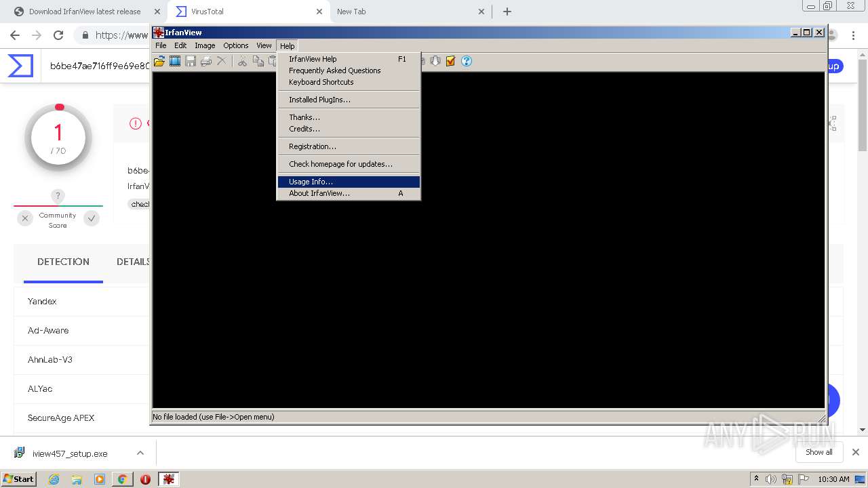This screenshot has height=488, width=868.
Task: Click the Save floppy disk toolbar icon
Action: (x=191, y=61)
